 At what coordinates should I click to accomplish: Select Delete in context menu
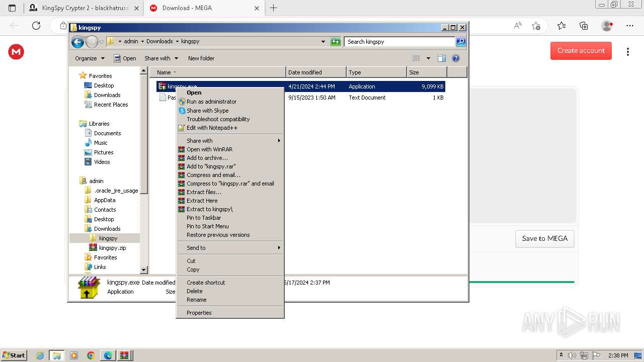click(230, 291)
